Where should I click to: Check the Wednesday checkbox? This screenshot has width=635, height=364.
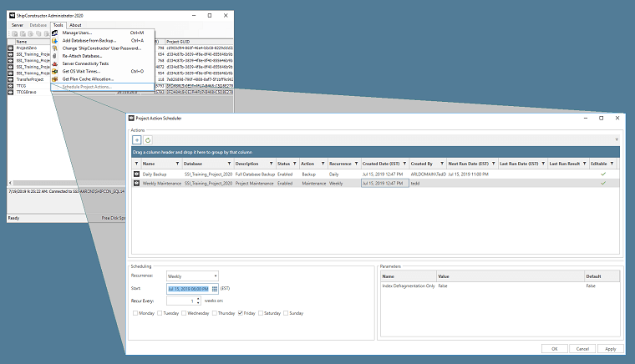tap(184, 313)
